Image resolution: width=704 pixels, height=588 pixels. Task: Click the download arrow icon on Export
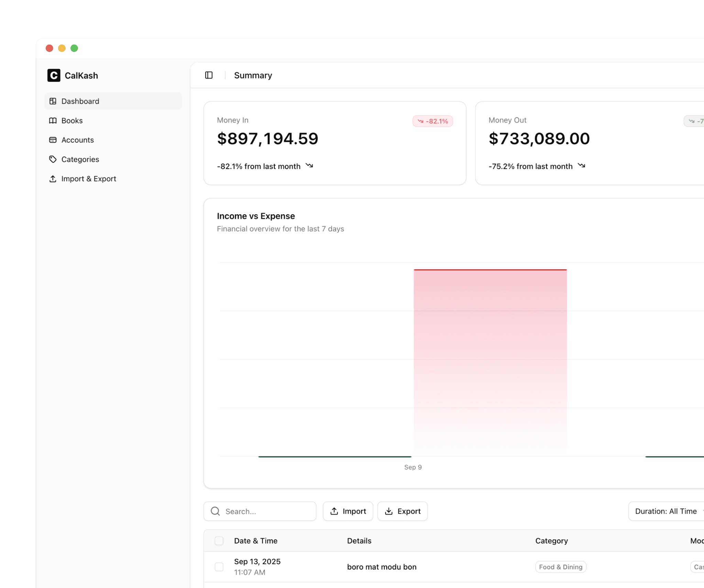point(389,511)
